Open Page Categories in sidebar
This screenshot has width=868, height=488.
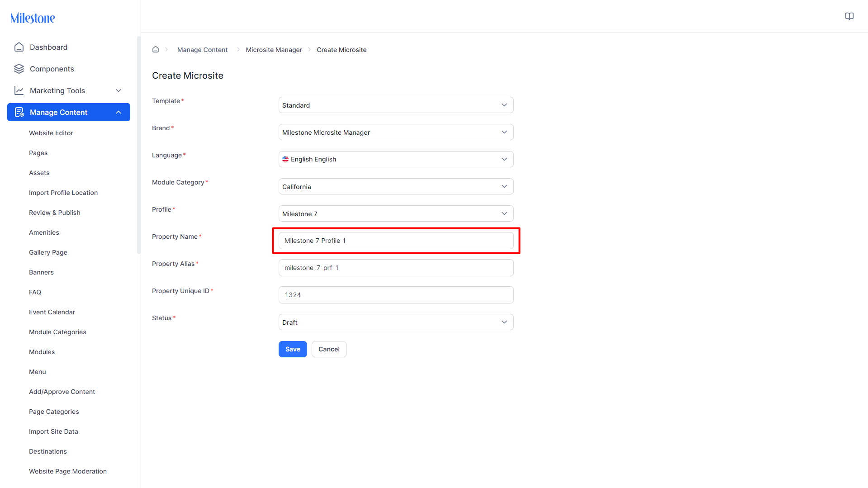pyautogui.click(x=54, y=412)
